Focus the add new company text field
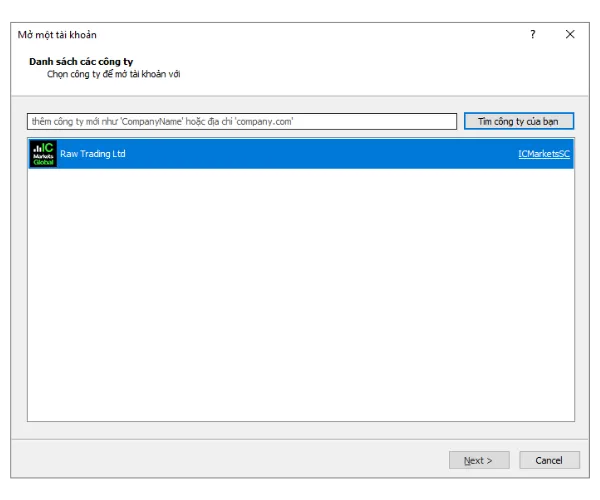 [x=240, y=121]
